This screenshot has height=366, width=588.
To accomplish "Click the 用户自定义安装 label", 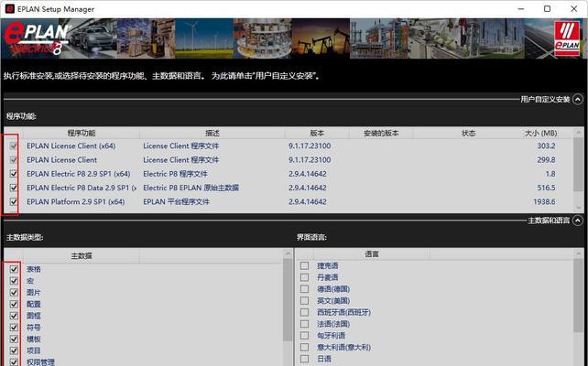I will pyautogui.click(x=545, y=99).
